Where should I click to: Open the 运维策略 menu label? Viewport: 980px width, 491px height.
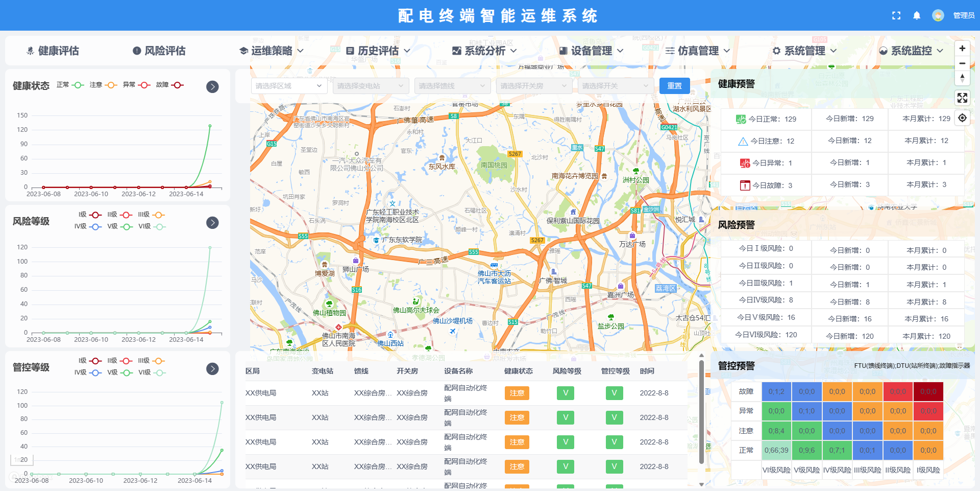point(272,51)
